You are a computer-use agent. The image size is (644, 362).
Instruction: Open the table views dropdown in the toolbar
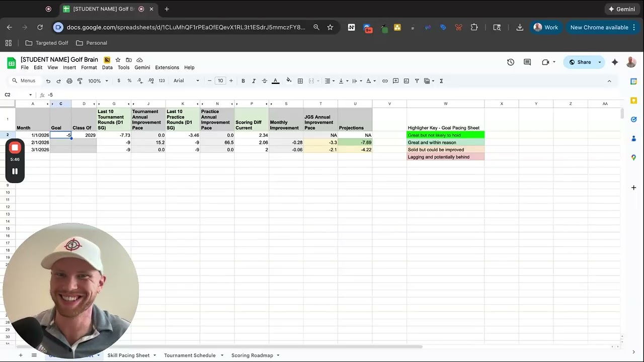429,81
